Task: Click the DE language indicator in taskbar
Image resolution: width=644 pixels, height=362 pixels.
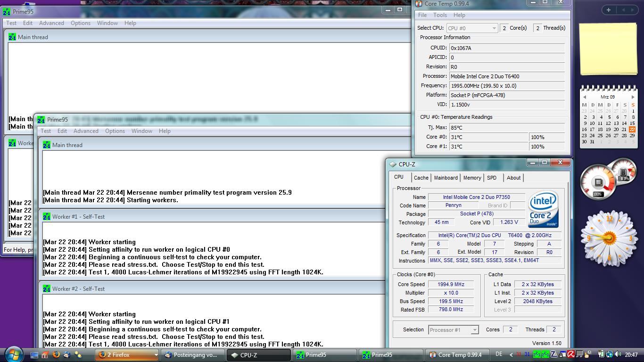Action: coord(499,354)
